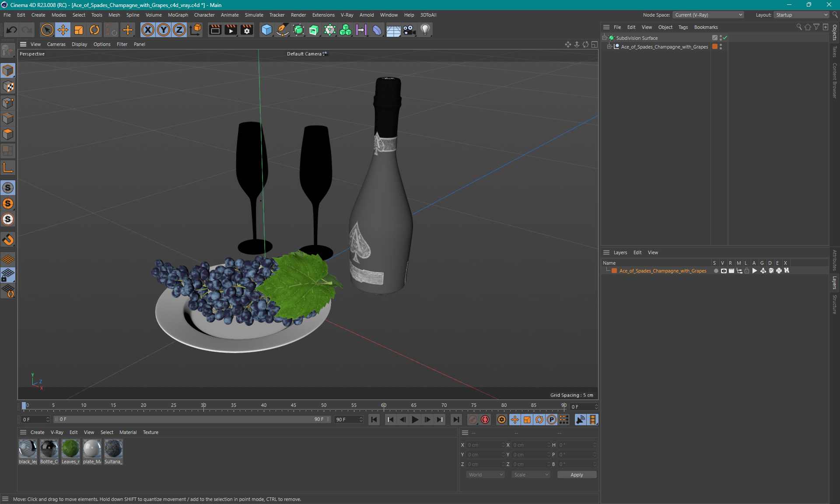840x504 pixels.
Task: Toggle visibility dots for Ace_of_Spades_Champagne_with_Grapes object
Action: pos(721,47)
